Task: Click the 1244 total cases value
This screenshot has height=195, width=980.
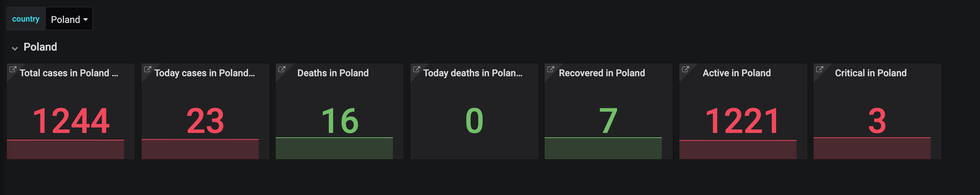Action: tap(71, 121)
